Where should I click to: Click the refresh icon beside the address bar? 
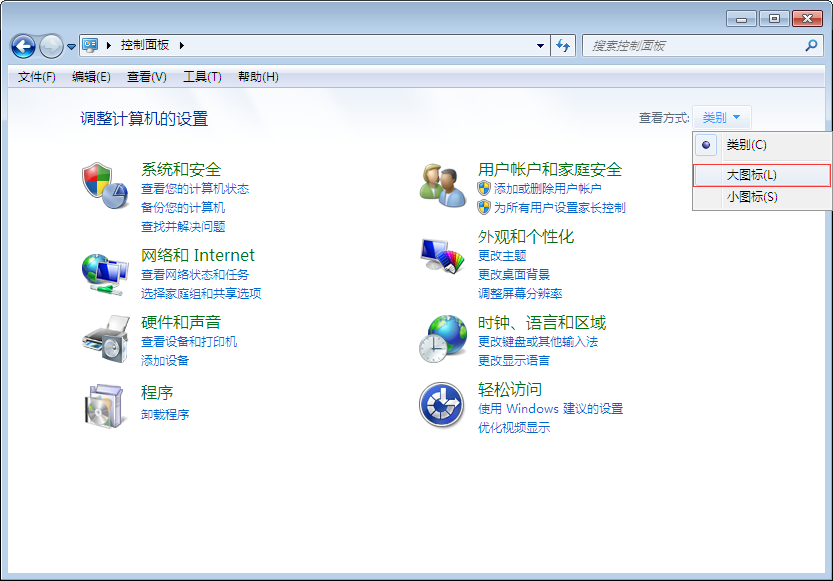coord(561,46)
